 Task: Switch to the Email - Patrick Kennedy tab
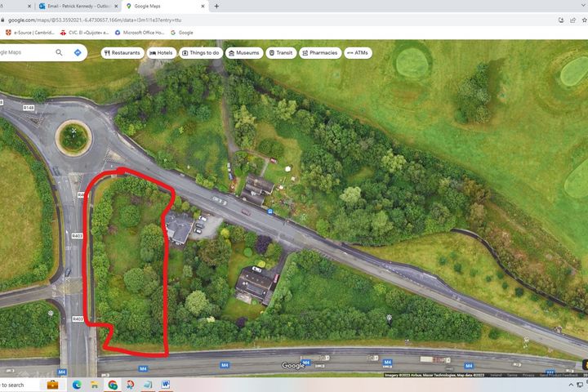coord(78,6)
